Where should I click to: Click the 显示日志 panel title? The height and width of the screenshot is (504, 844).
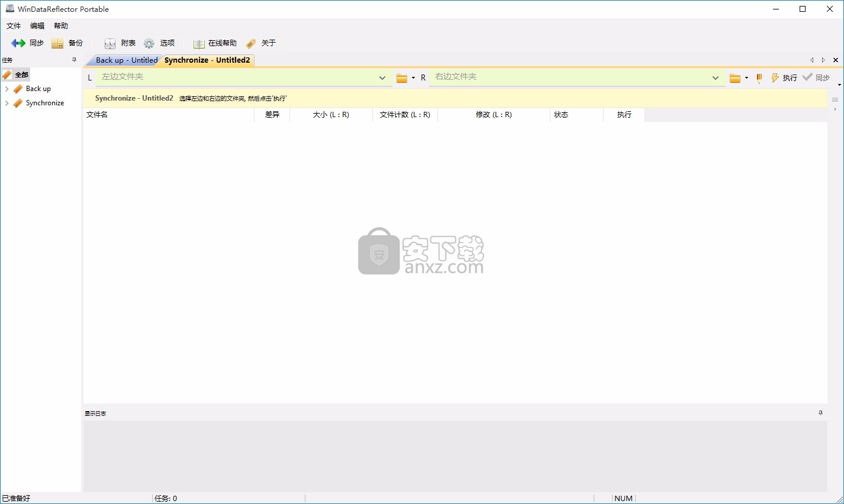[x=95, y=413]
